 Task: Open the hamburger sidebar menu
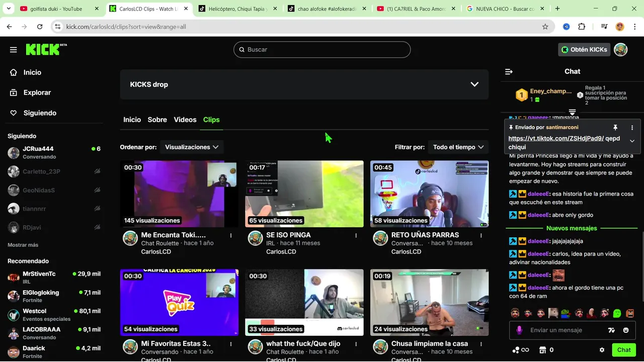click(14, 50)
